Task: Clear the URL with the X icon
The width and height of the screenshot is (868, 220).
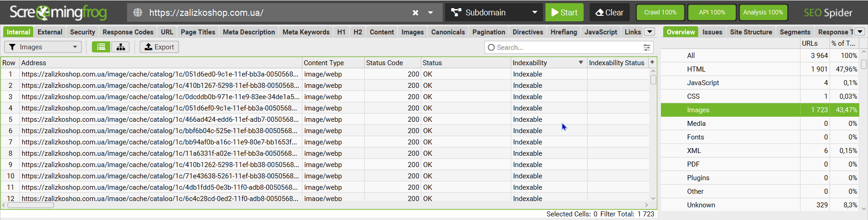Action: pos(415,13)
